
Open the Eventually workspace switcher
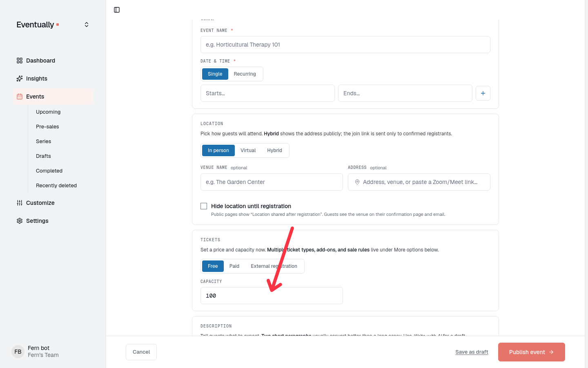[53, 25]
